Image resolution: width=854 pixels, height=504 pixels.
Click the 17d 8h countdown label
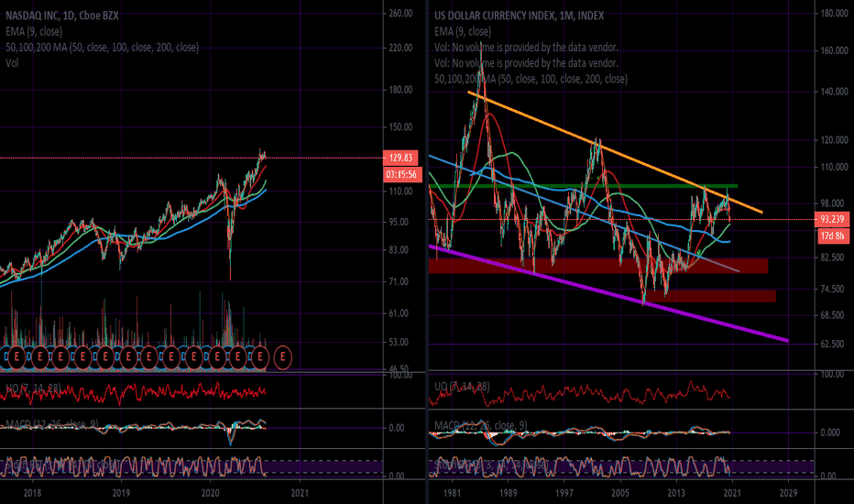coord(832,236)
